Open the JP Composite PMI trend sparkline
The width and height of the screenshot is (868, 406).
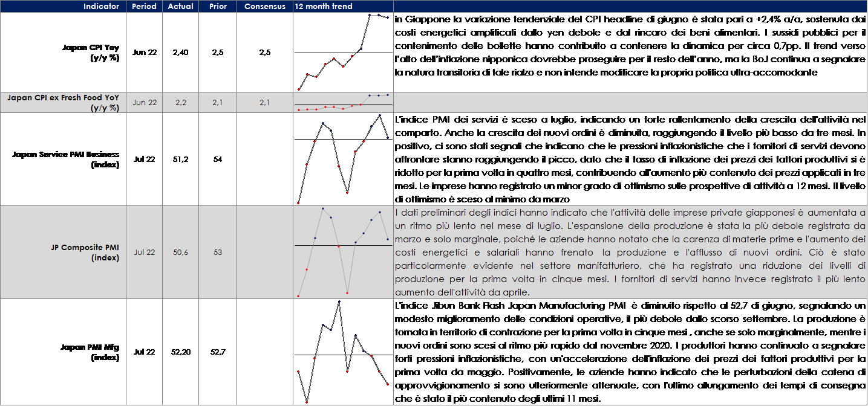point(343,253)
